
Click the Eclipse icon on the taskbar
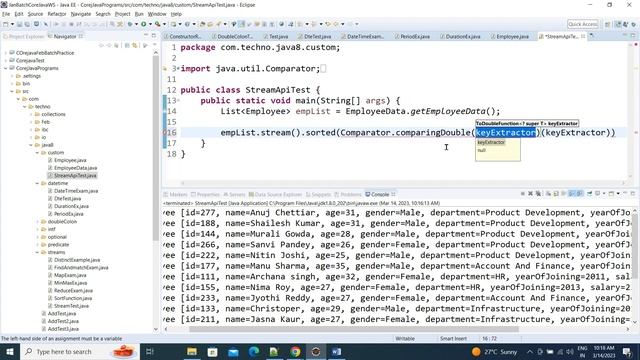coord(316,351)
